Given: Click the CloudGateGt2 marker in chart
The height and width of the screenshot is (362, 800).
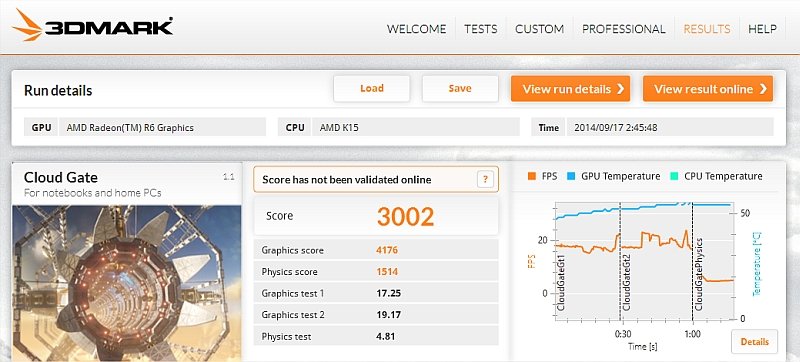Looking at the screenshot, I should point(627,283).
